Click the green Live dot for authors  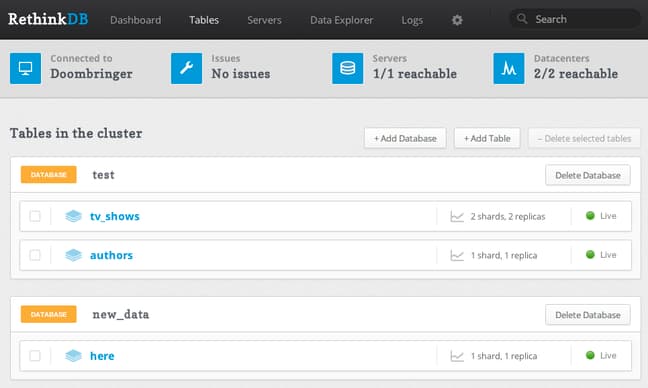(x=590, y=254)
